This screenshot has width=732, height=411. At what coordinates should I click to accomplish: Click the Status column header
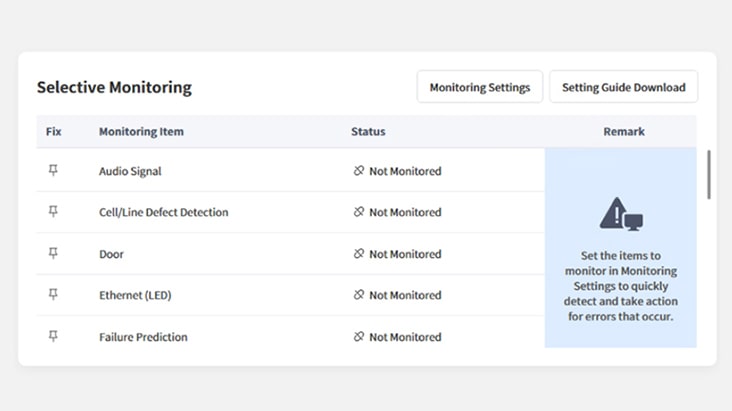tap(368, 132)
